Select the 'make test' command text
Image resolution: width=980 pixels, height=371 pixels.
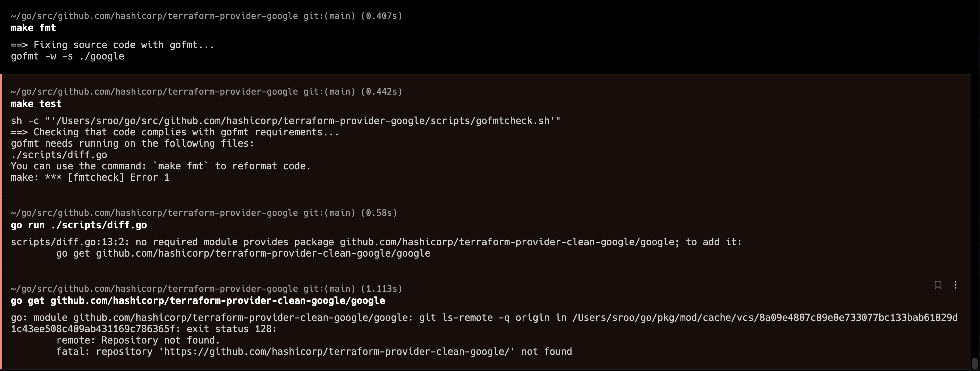coord(36,103)
